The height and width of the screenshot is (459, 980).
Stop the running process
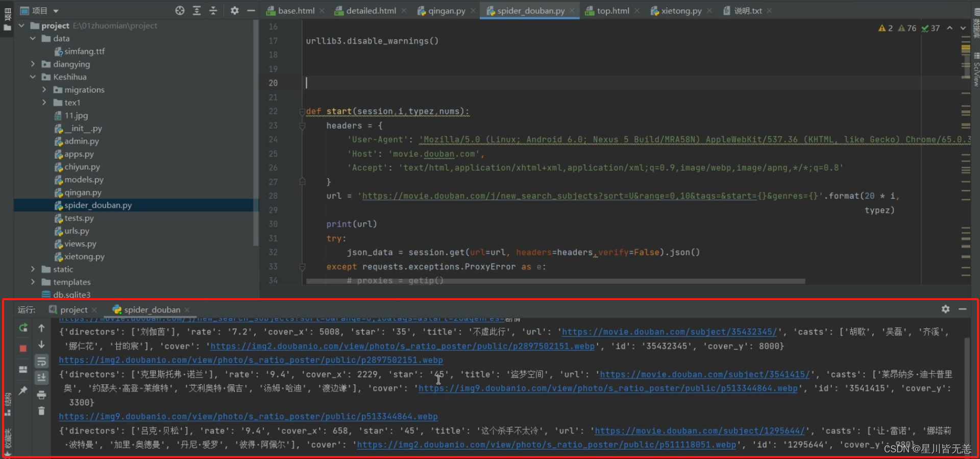[23, 348]
